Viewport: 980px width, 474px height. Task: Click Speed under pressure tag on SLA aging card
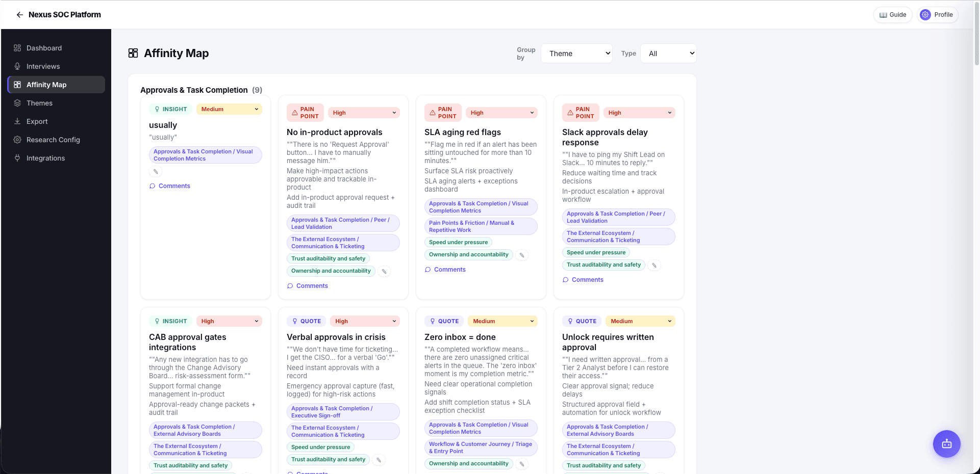458,242
